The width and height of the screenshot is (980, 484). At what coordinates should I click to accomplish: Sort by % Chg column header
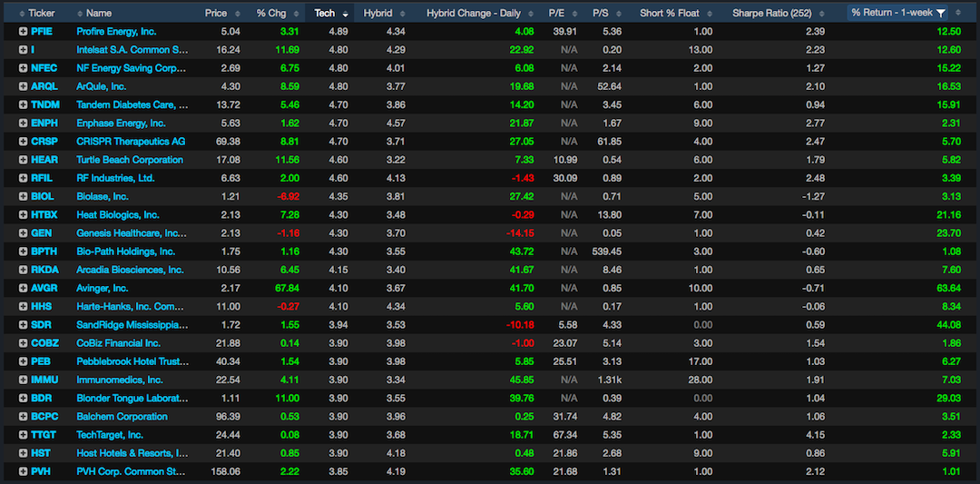270,13
